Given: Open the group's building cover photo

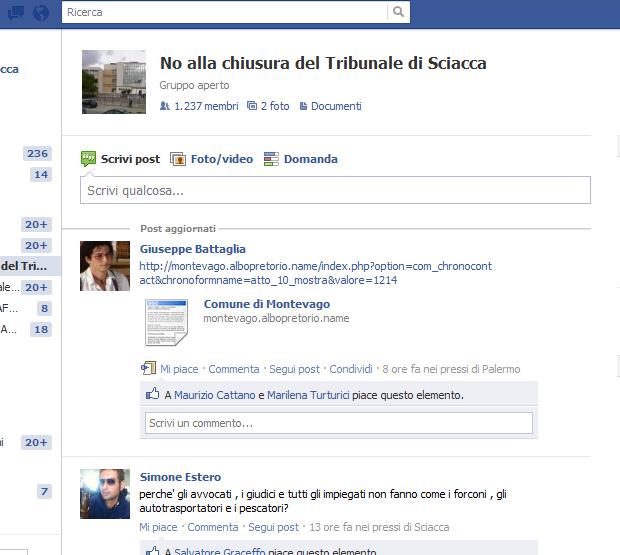Looking at the screenshot, I should pos(114,82).
